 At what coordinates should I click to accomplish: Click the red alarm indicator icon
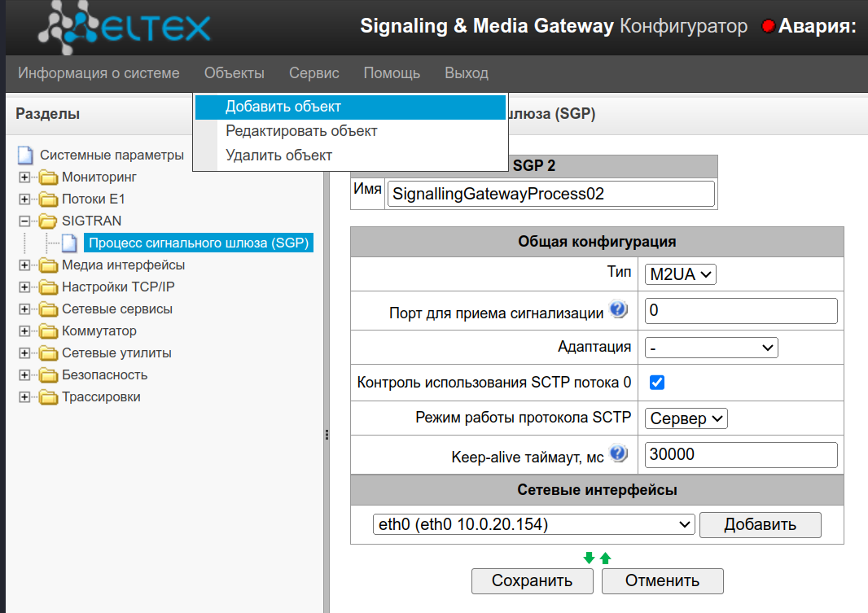point(767,27)
